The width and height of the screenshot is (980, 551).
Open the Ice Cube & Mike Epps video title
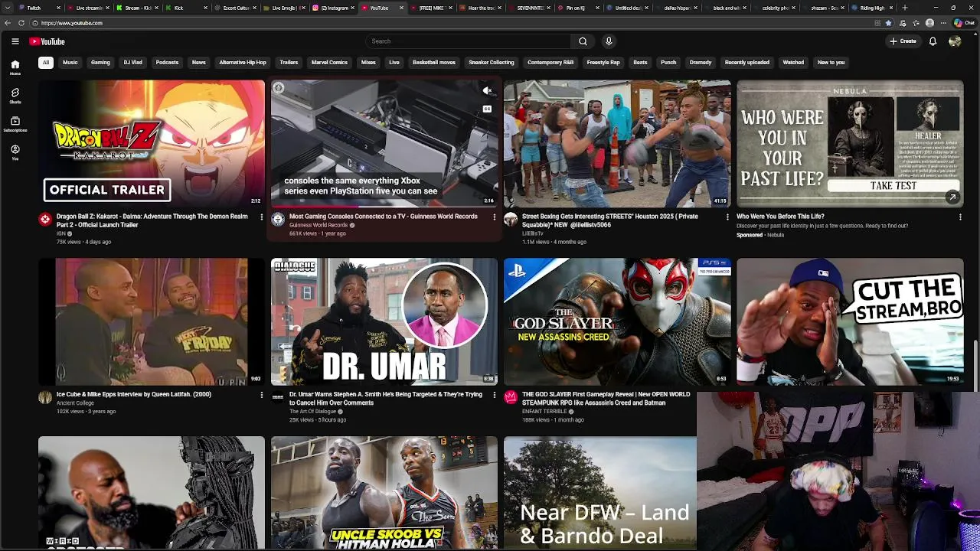134,394
